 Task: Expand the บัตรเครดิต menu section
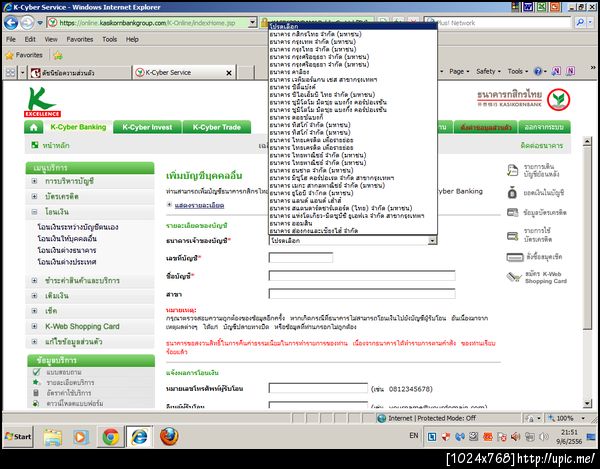[x=34, y=196]
